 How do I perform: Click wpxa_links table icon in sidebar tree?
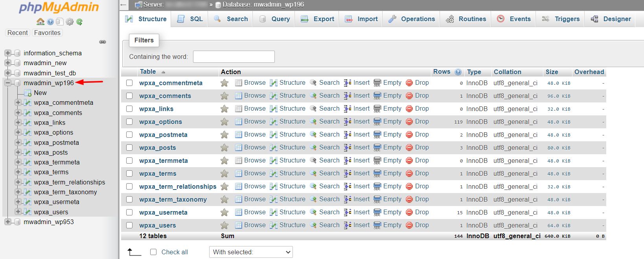click(x=28, y=122)
